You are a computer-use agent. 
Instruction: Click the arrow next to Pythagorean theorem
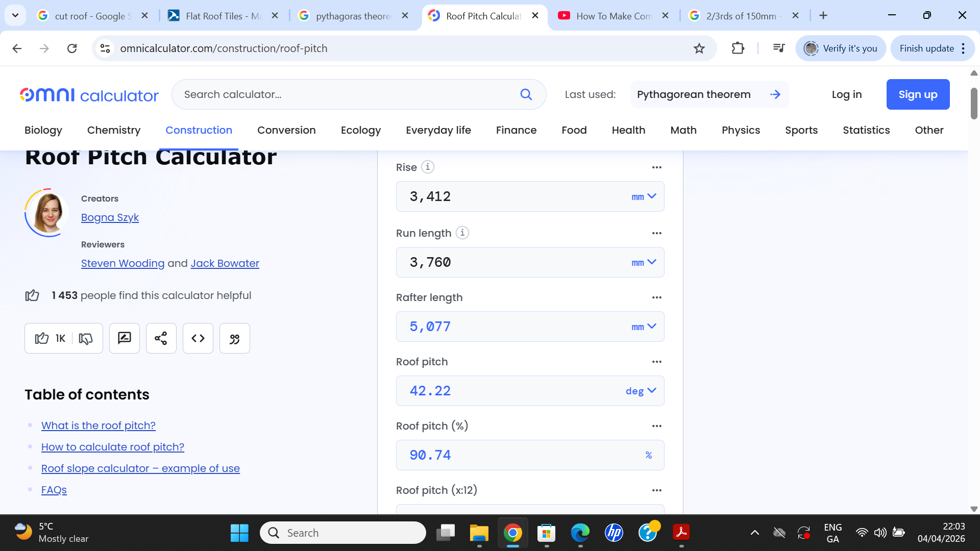pos(775,94)
